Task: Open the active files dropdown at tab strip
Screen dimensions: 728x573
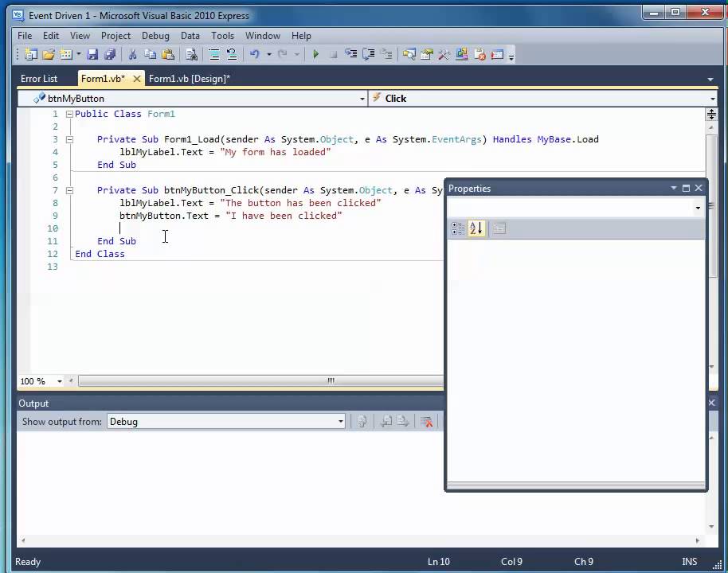Action: click(710, 80)
